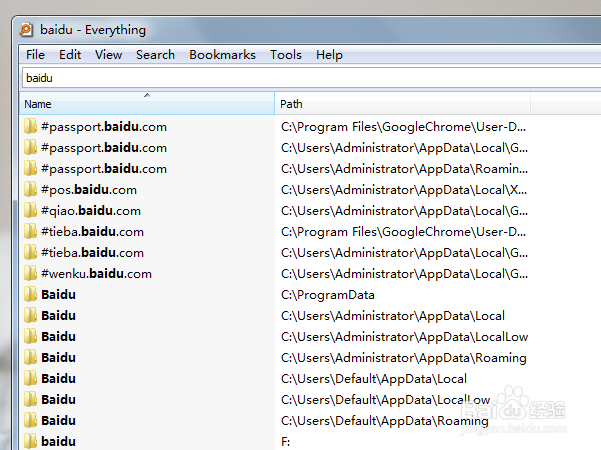Click the path C:\Users\Default\AppData\Local
Viewport: 601px width, 450px height.
[x=374, y=379]
